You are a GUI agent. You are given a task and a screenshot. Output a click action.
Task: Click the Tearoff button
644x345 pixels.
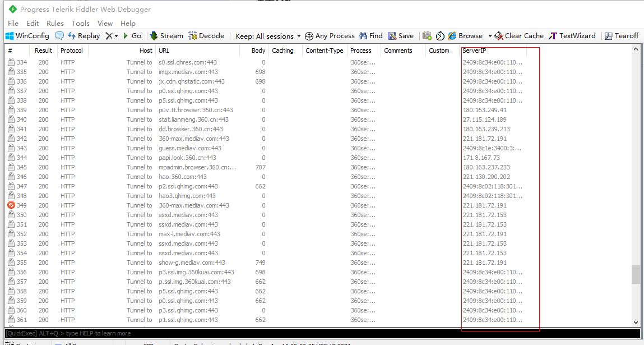point(622,36)
